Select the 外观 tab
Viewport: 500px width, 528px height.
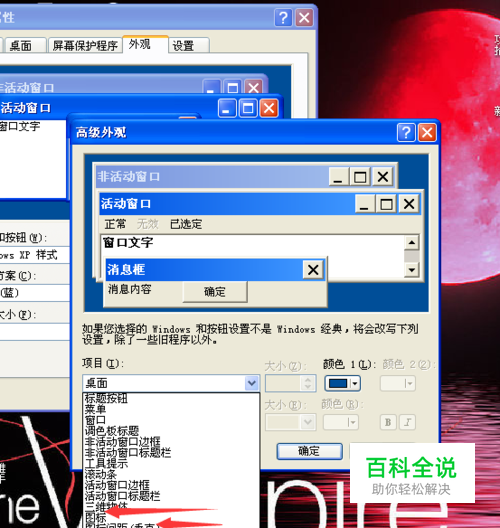(145, 44)
